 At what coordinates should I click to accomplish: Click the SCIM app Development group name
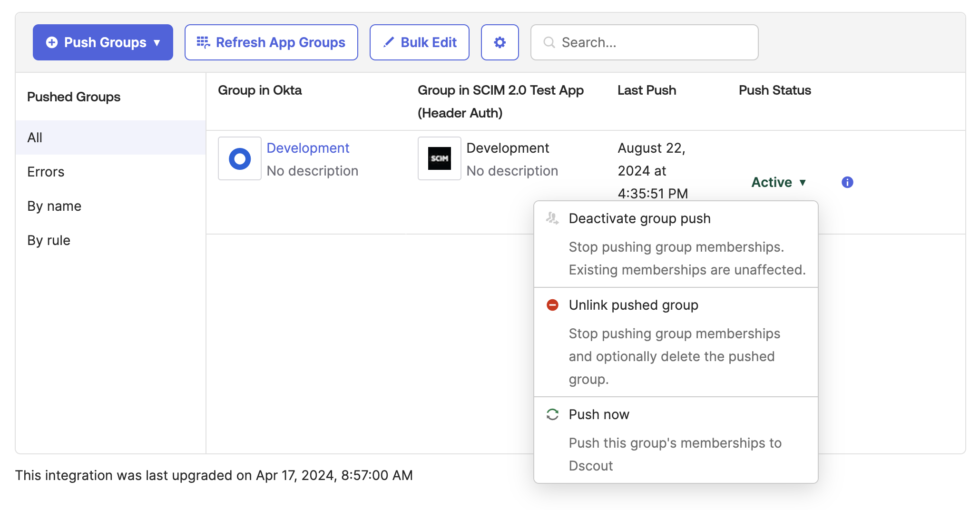[508, 148]
